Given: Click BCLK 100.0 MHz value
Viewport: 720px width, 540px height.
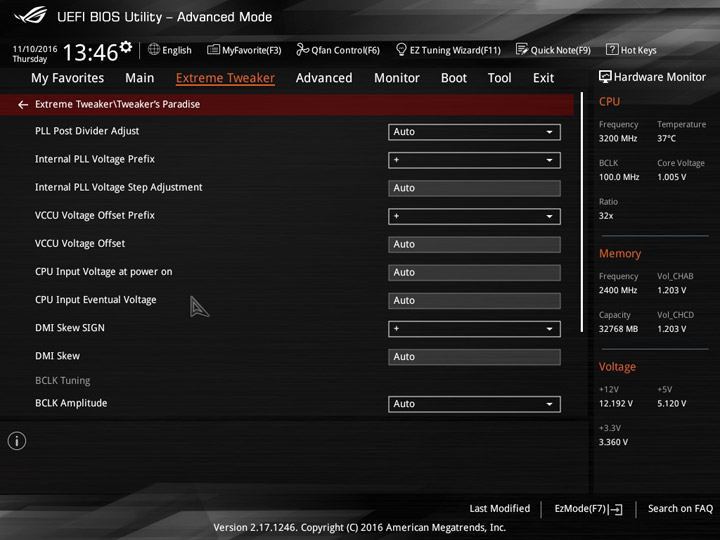Looking at the screenshot, I should (x=619, y=177).
